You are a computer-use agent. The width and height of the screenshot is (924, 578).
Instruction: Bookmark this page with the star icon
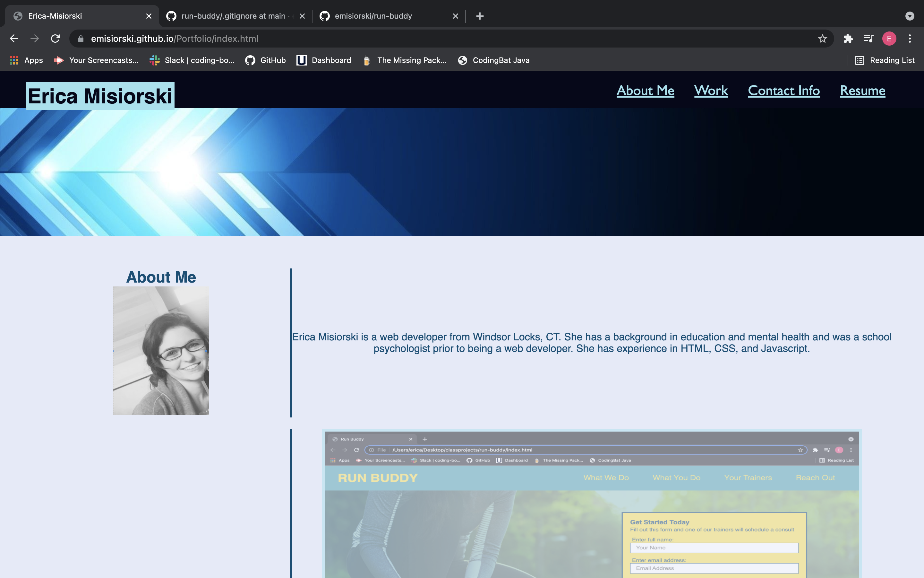point(822,39)
